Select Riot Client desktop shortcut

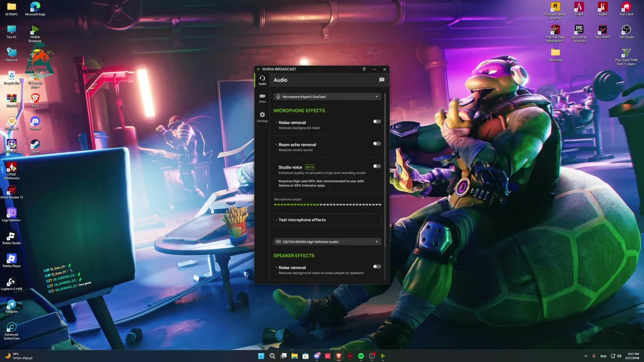click(x=626, y=9)
